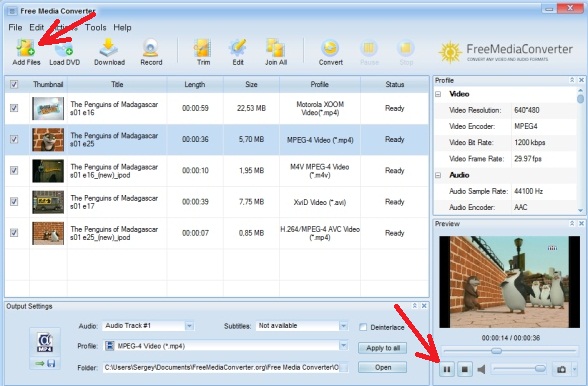Screen dimensions: 588x386
Task: Click the Add Files toolbar icon
Action: click(x=26, y=48)
